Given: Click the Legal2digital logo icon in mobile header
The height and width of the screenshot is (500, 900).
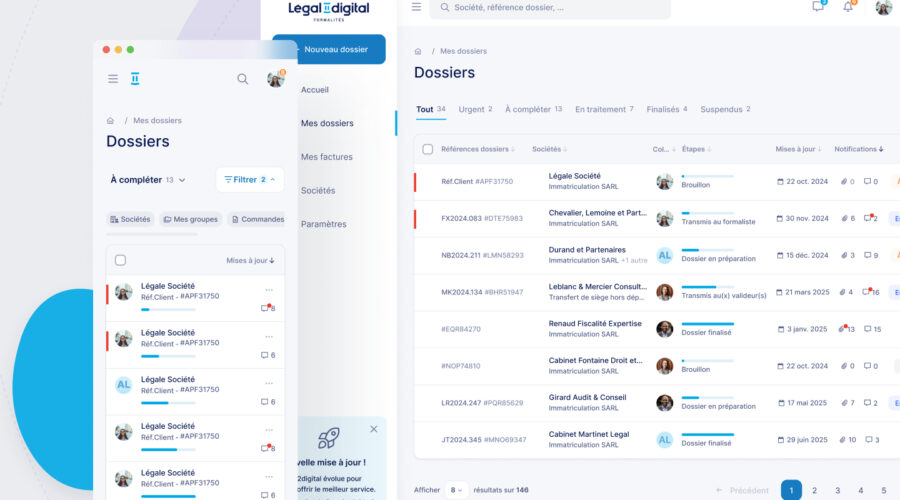Looking at the screenshot, I should [x=135, y=79].
